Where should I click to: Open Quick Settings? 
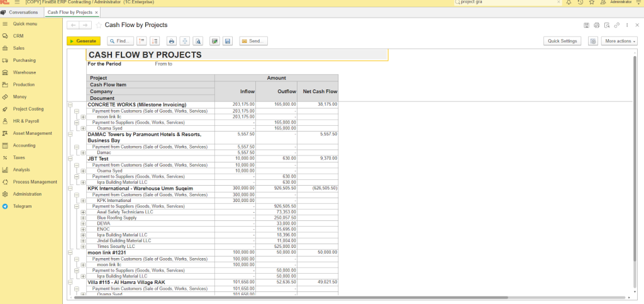(562, 41)
